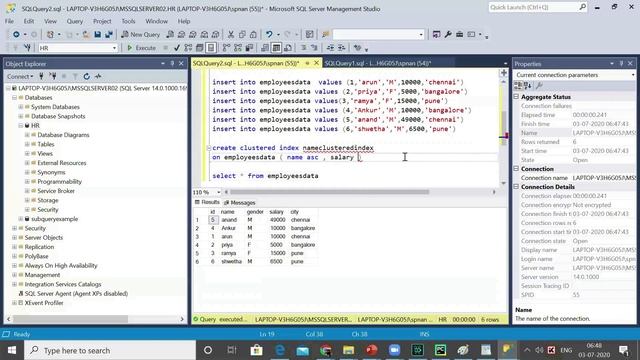The height and width of the screenshot is (360, 640).
Task: Click the Windows Start button
Action: click(12, 350)
